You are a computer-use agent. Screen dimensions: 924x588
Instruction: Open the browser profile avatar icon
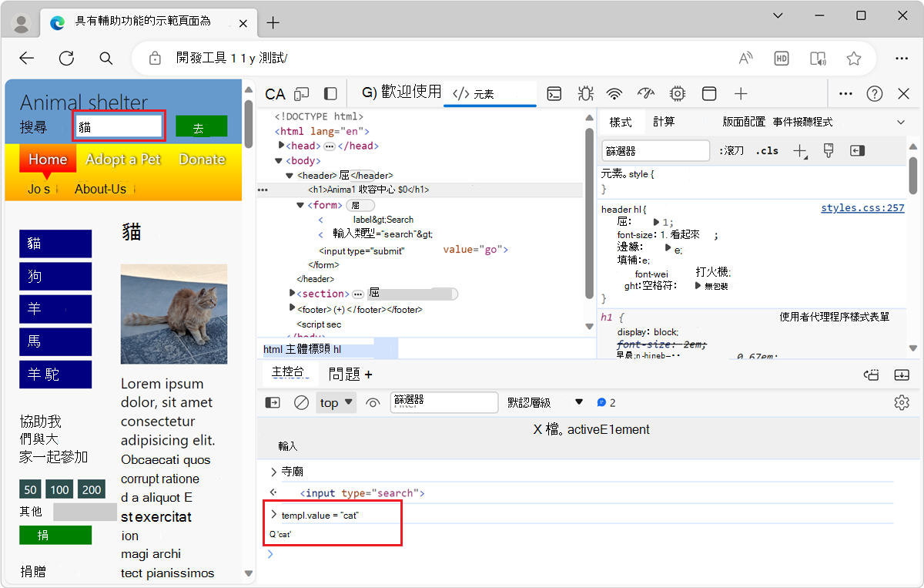[x=22, y=23]
